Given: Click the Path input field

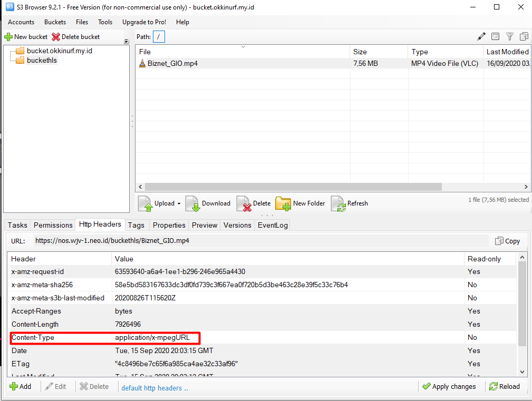Looking at the screenshot, I should tap(159, 36).
